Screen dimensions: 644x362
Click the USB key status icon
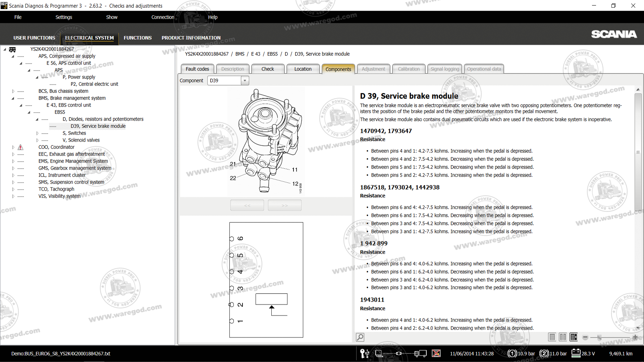pos(365,353)
